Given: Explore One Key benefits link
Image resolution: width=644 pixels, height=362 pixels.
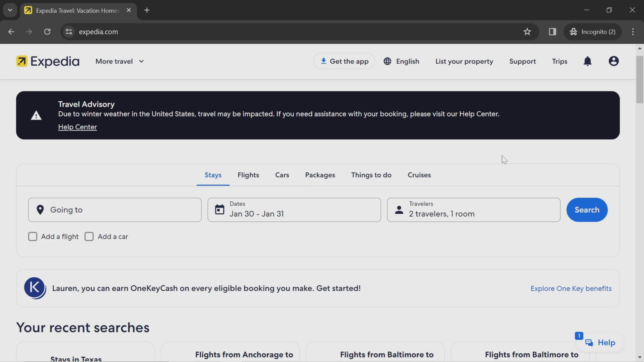Looking at the screenshot, I should click(x=571, y=288).
